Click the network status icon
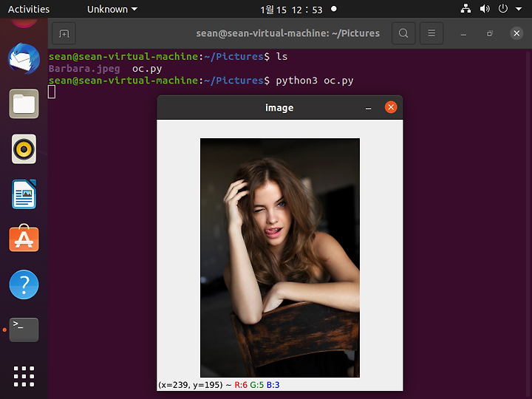Viewport: 532px width, 399px height. (x=465, y=9)
